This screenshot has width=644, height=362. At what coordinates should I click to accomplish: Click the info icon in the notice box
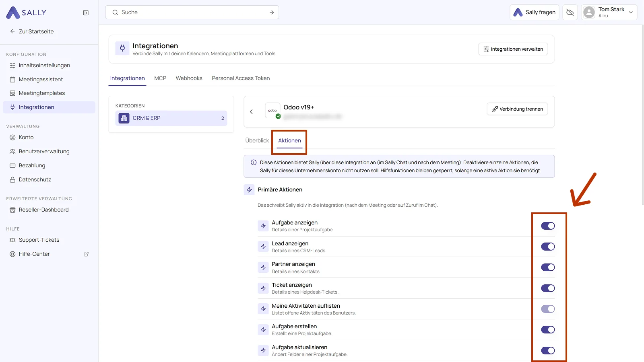coord(254,162)
